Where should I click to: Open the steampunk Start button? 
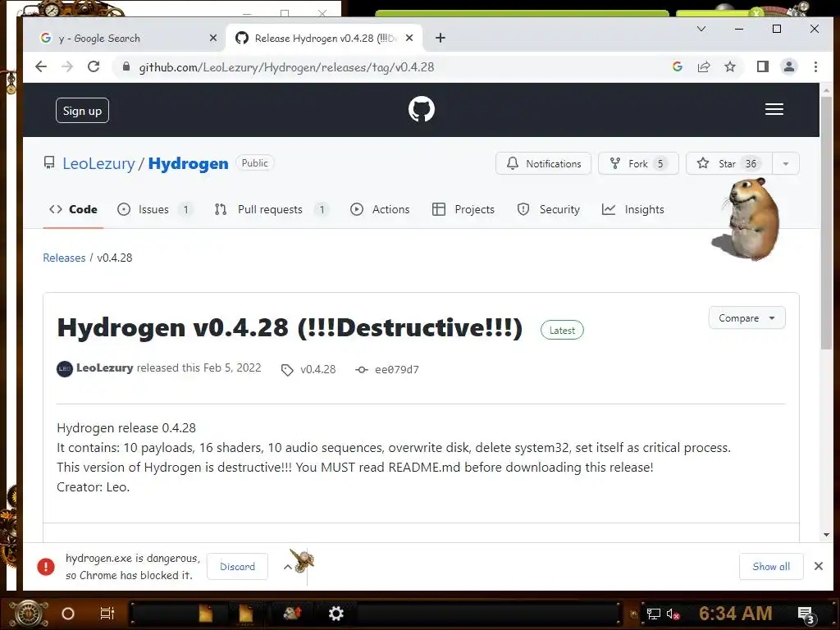[29, 614]
